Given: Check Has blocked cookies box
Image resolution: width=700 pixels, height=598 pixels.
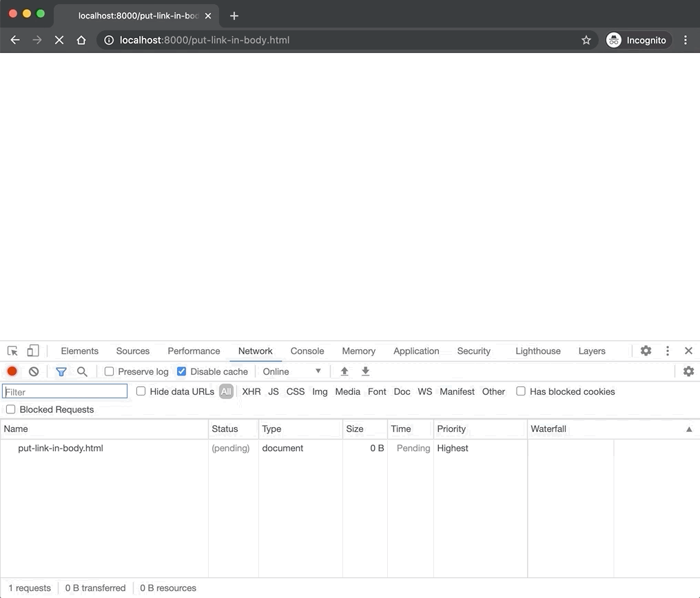Looking at the screenshot, I should pos(521,391).
